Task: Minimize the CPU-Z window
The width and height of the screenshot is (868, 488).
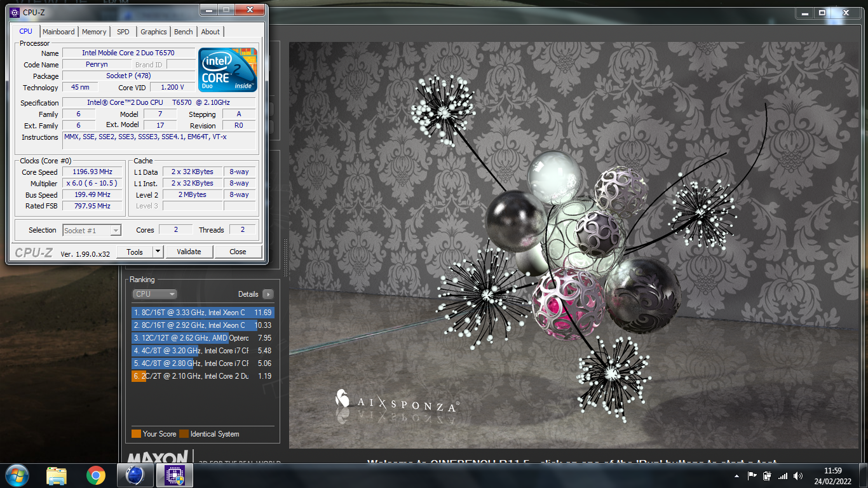Action: 210,10
